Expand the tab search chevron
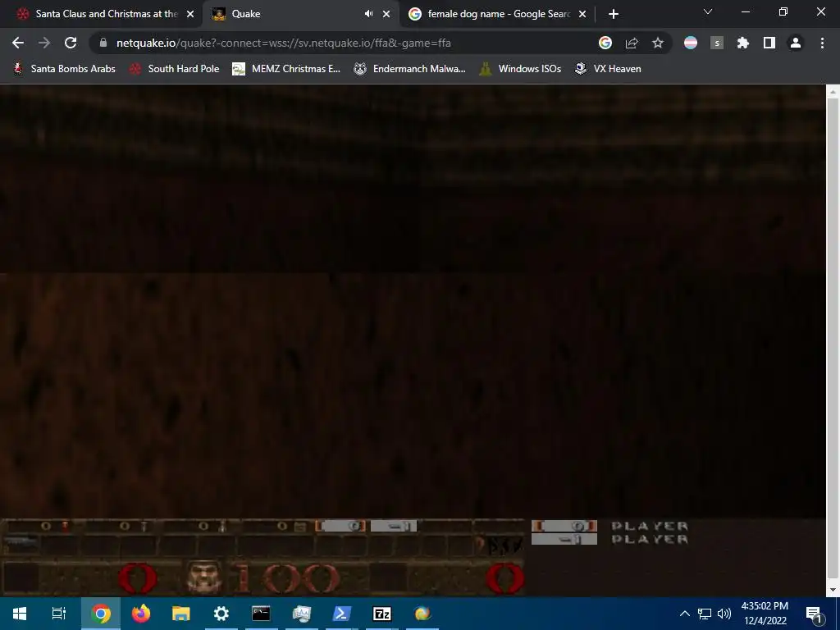Image resolution: width=840 pixels, height=630 pixels. click(x=708, y=11)
